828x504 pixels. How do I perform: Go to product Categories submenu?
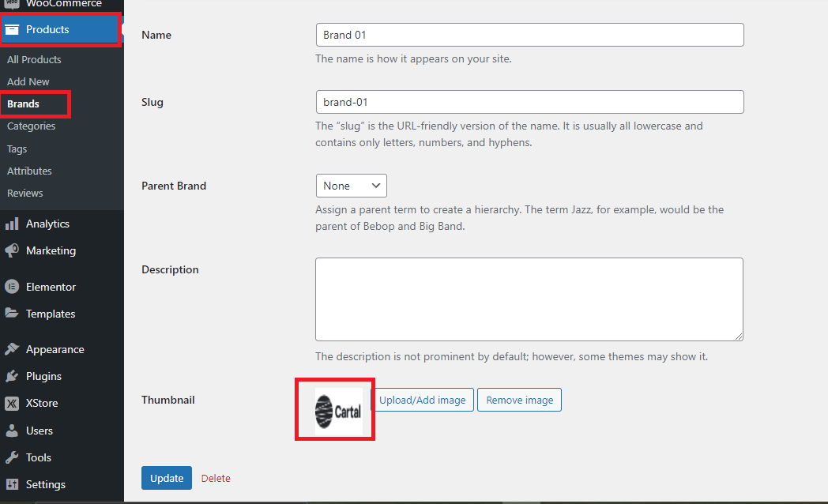click(31, 126)
